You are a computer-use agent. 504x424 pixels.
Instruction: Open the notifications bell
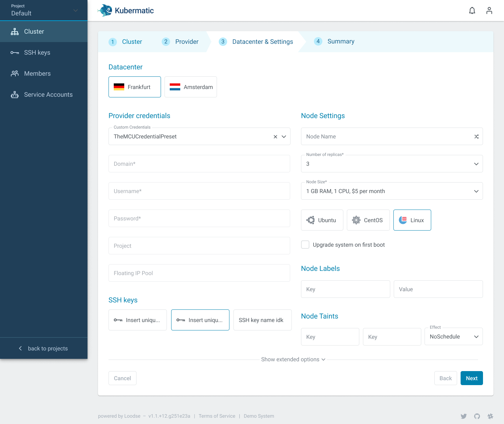472,11
